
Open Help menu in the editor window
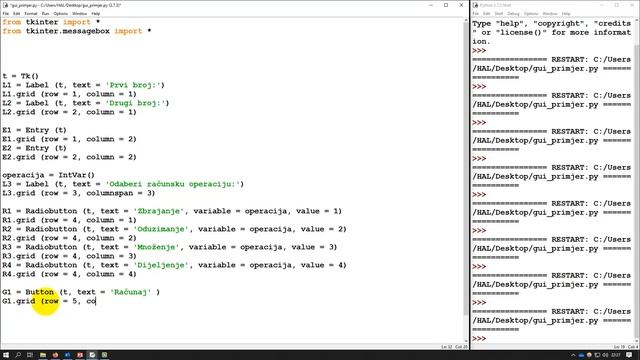click(96, 13)
